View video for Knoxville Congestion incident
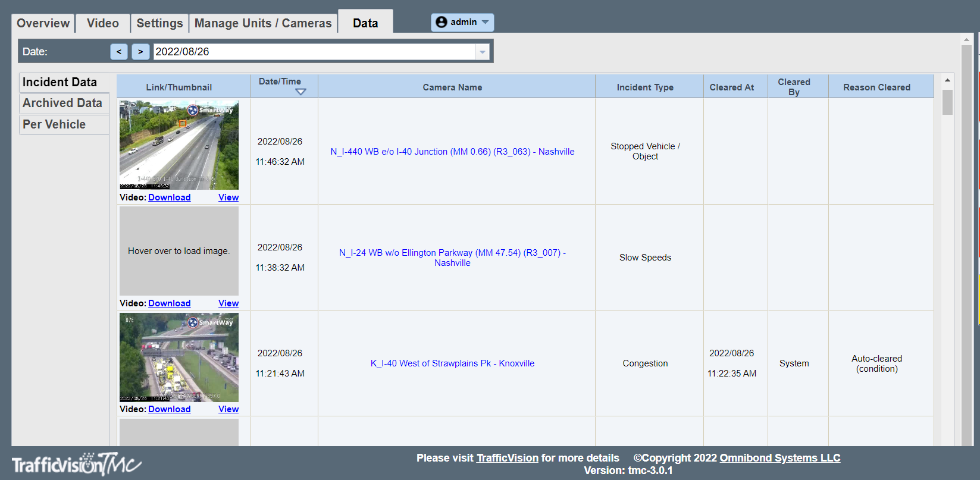Image resolution: width=980 pixels, height=480 pixels. coord(228,409)
